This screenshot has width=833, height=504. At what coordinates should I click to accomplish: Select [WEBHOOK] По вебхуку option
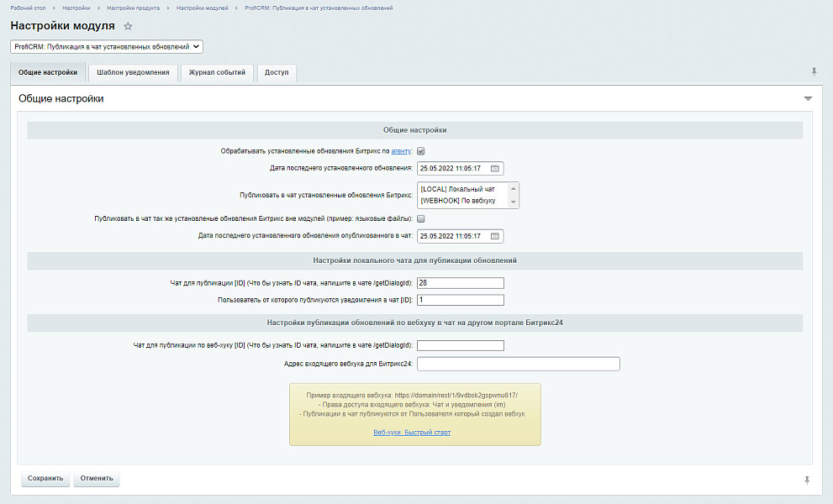(458, 201)
